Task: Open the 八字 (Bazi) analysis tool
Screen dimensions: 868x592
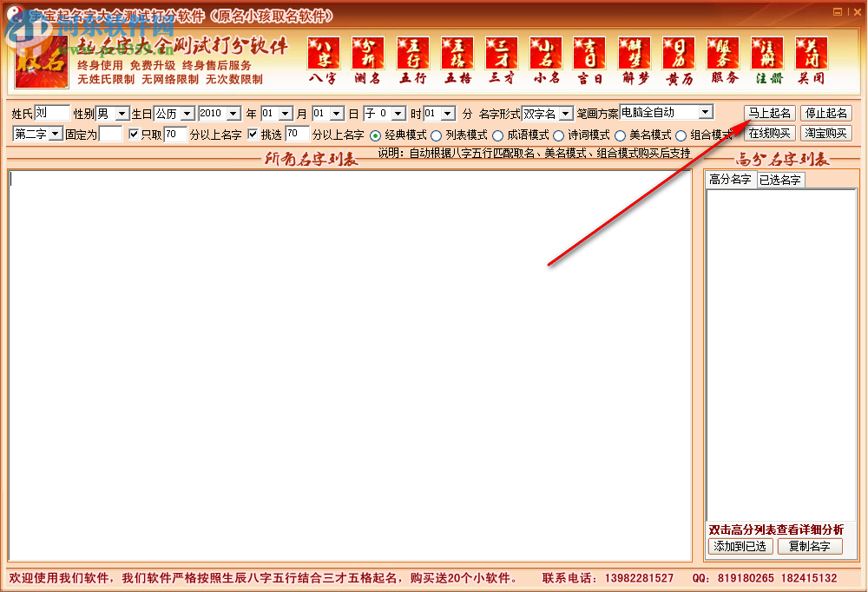Action: coord(324,54)
